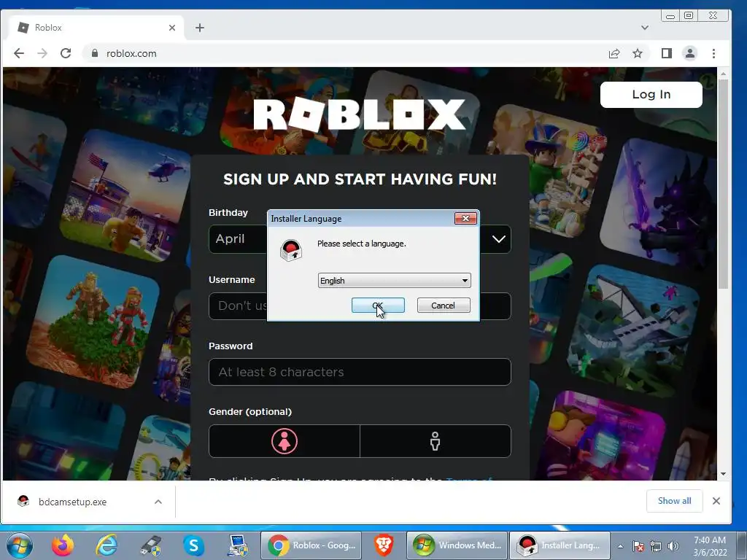
Task: Expand bdcamsetup.exe download options arrow
Action: 158,502
